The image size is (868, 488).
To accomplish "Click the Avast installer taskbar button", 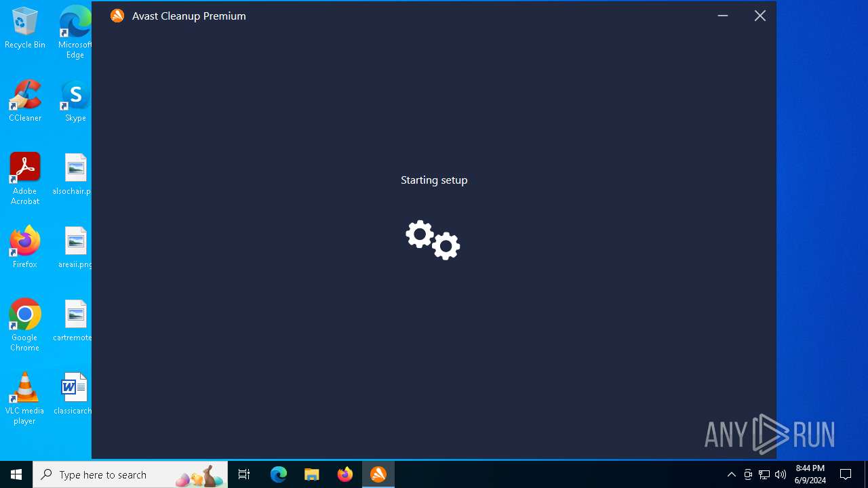I will pyautogui.click(x=378, y=474).
